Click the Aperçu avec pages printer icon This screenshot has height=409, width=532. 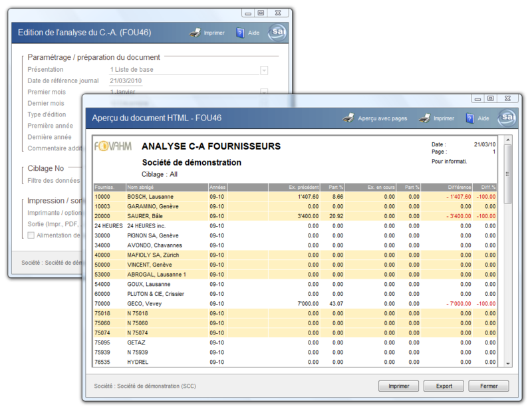(x=347, y=118)
